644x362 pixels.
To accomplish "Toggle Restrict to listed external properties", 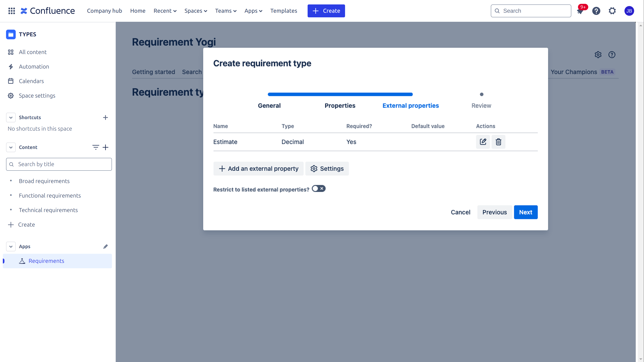I will [318, 188].
